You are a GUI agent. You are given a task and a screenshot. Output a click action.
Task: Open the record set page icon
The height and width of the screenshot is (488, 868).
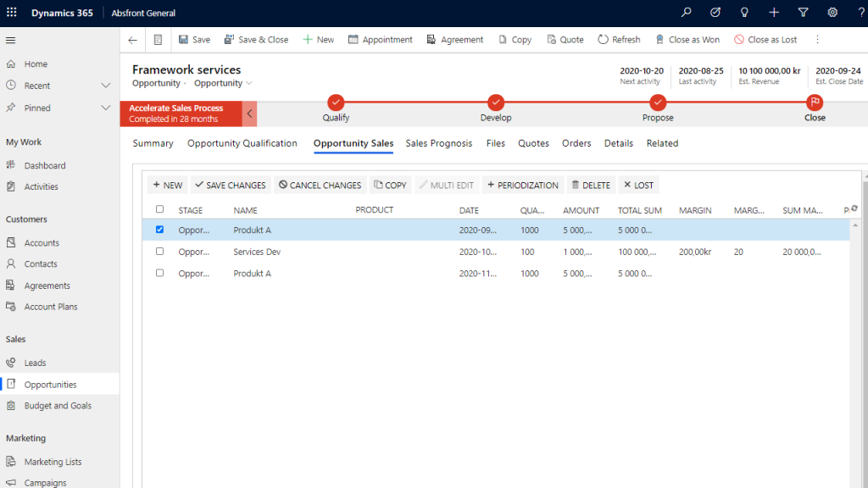(x=158, y=40)
